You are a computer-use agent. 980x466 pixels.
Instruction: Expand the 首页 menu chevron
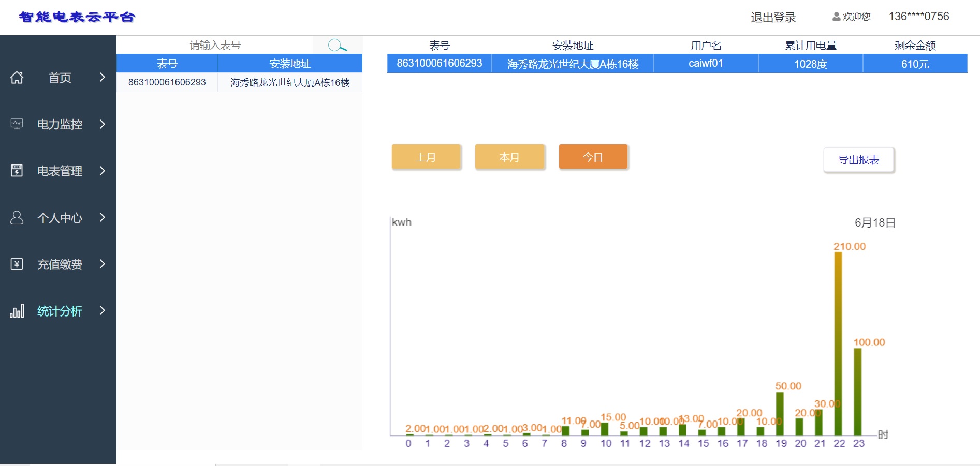[x=102, y=78]
